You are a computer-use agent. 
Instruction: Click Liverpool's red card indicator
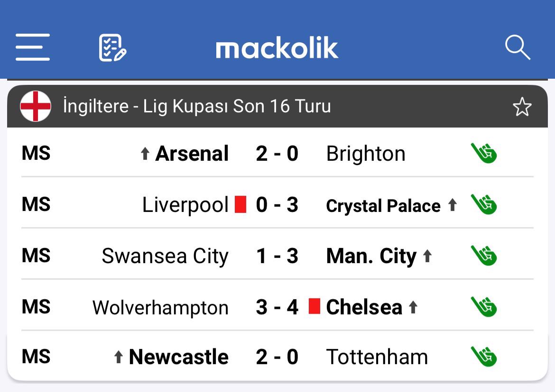point(240,204)
